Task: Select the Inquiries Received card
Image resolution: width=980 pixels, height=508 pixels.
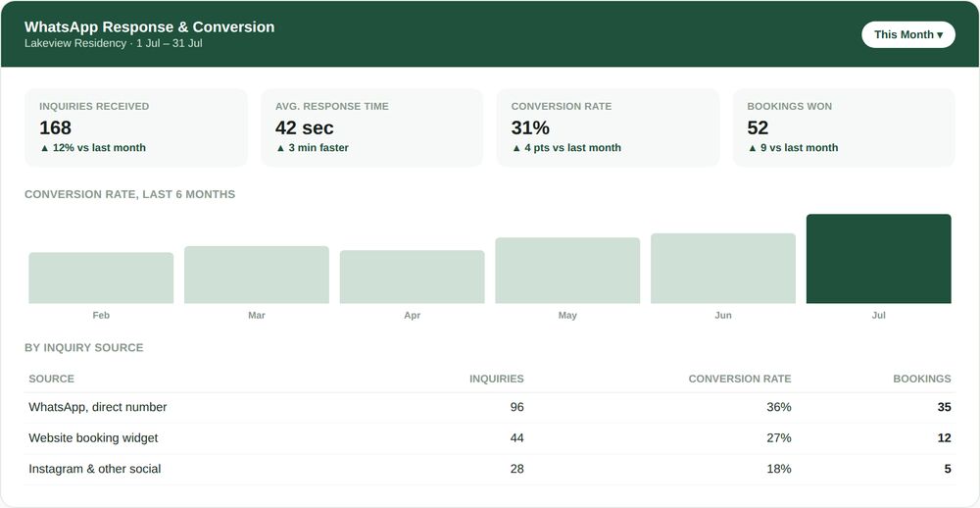Action: coord(135,127)
